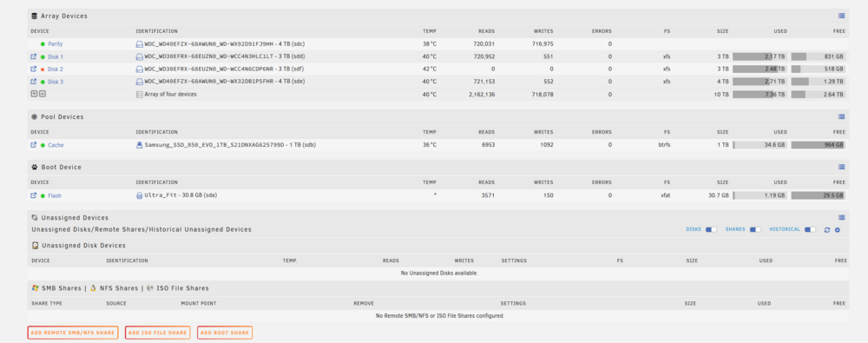Click 'SMB Shares' heading text
Viewport: 868px width, 343px height.
[x=62, y=288]
